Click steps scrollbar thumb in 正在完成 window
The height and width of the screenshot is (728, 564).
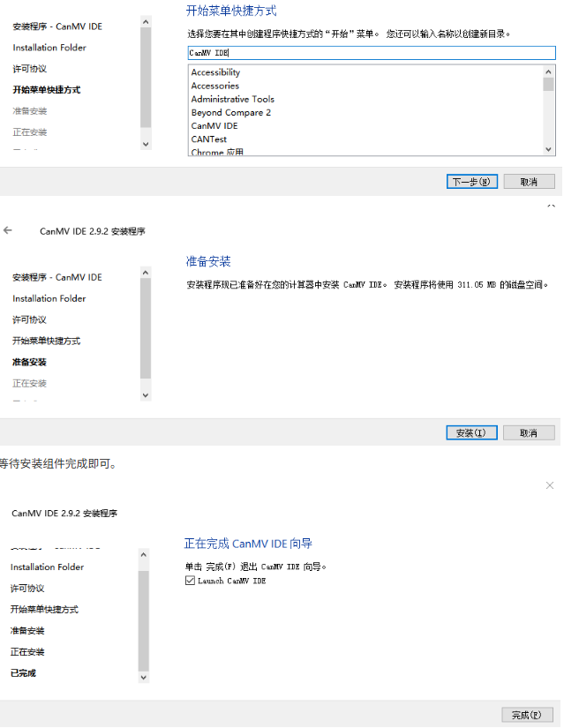pyautogui.click(x=144, y=621)
